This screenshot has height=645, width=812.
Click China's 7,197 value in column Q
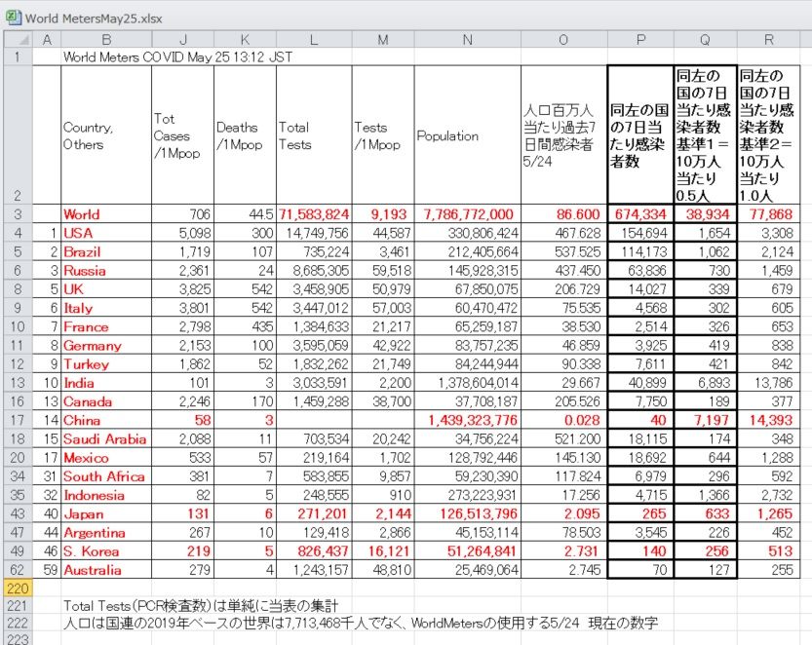(706, 420)
